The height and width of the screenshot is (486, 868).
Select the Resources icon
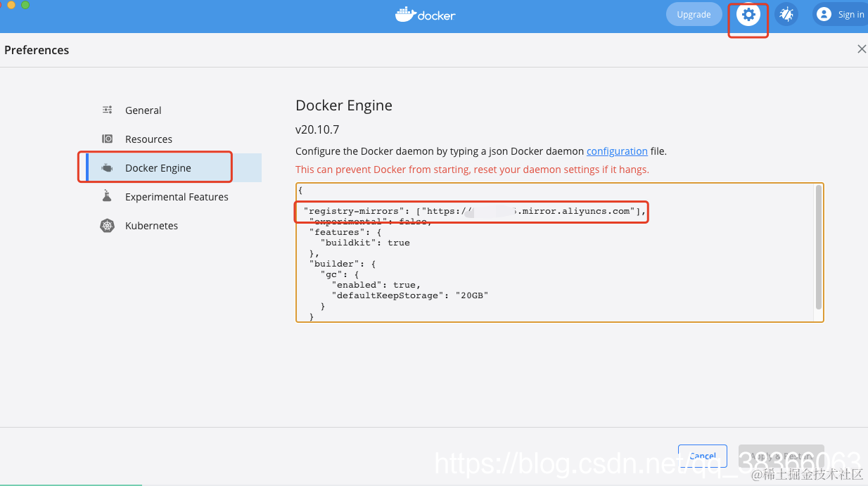click(x=107, y=139)
